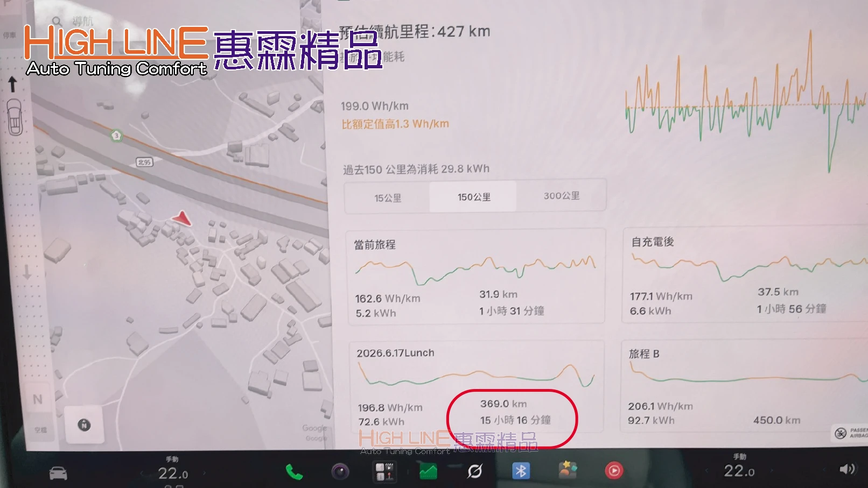
Task: Lower the passenger temperature with left chevron
Action: point(707,471)
